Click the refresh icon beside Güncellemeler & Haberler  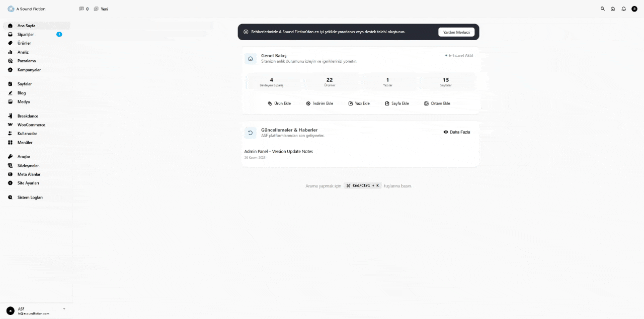tap(251, 133)
